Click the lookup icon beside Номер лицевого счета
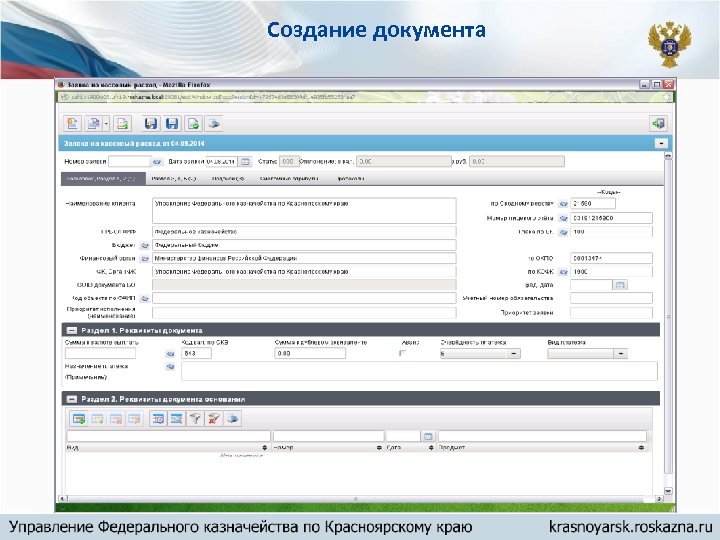This screenshot has width=720, height=540. point(563,219)
